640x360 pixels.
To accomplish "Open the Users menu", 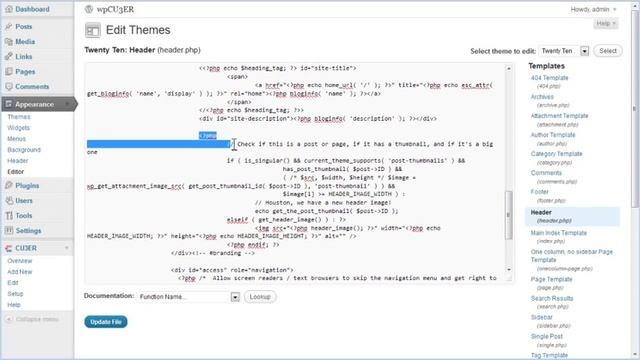I will pyautogui.click(x=24, y=200).
